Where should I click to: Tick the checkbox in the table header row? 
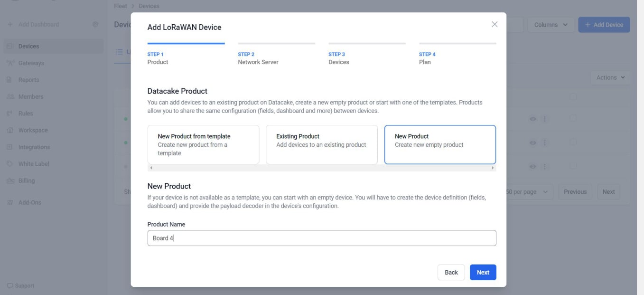click(x=573, y=96)
